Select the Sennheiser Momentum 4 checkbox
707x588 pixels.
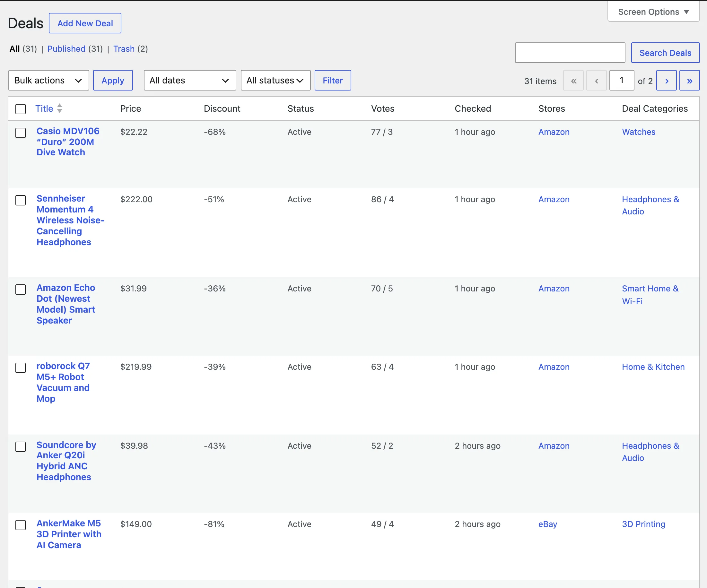click(x=21, y=200)
